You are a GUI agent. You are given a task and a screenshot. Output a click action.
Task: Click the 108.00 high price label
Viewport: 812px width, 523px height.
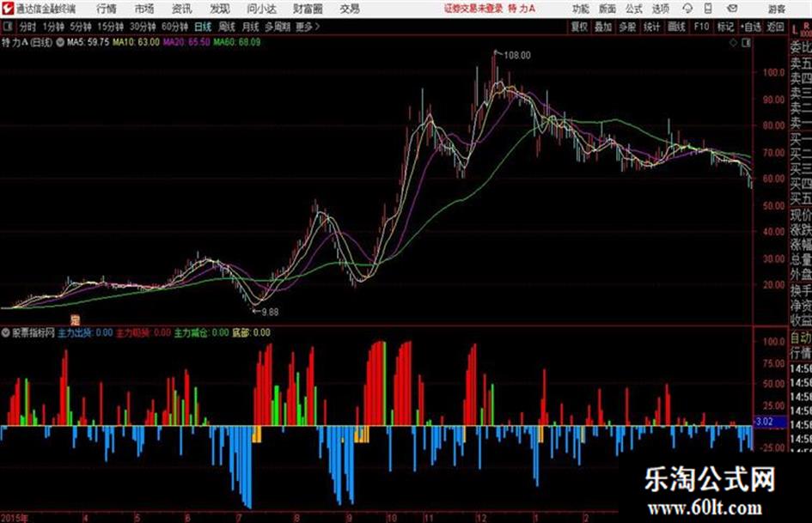(x=516, y=55)
